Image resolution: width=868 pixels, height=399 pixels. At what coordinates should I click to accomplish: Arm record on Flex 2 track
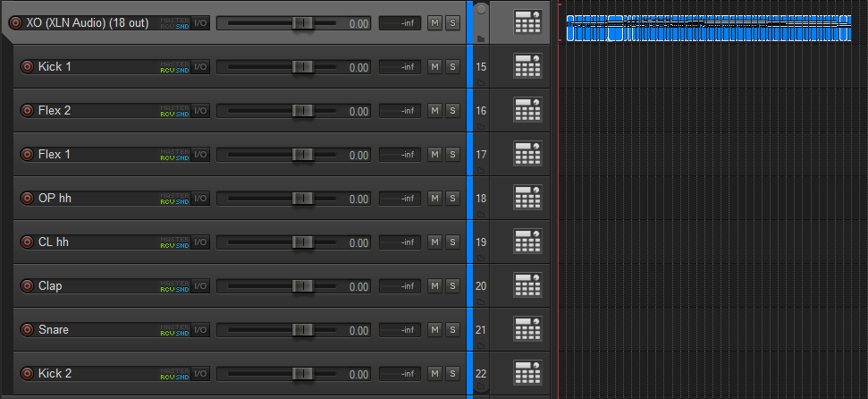tap(27, 111)
